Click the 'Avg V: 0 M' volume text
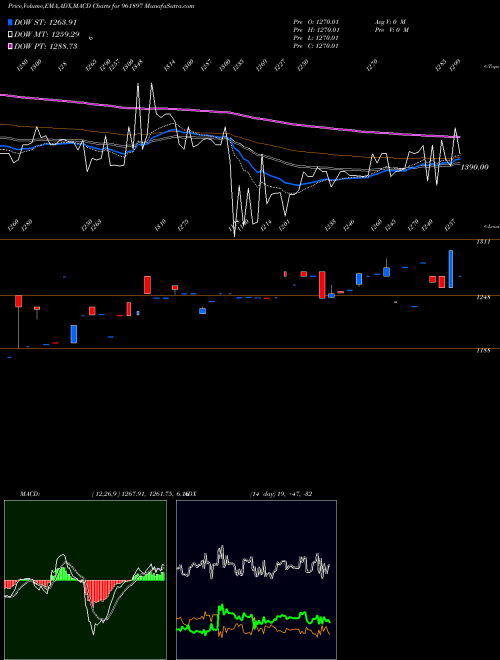The height and width of the screenshot is (660, 500). click(390, 22)
